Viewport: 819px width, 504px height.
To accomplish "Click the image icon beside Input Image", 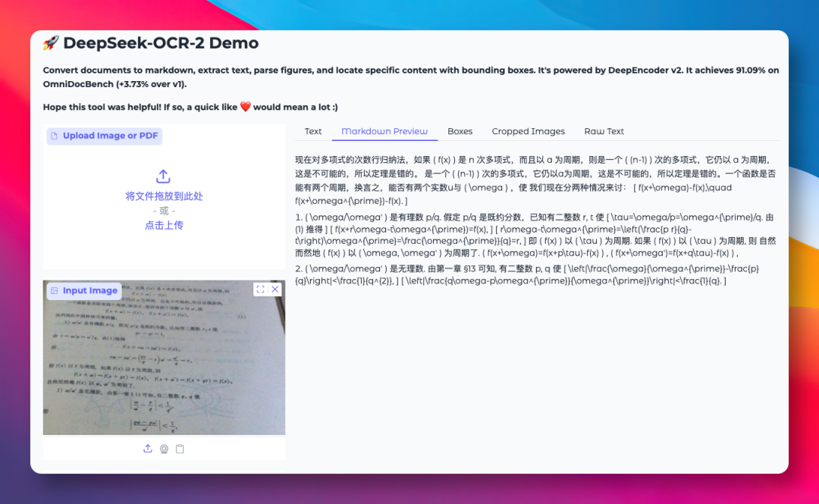I will (55, 290).
